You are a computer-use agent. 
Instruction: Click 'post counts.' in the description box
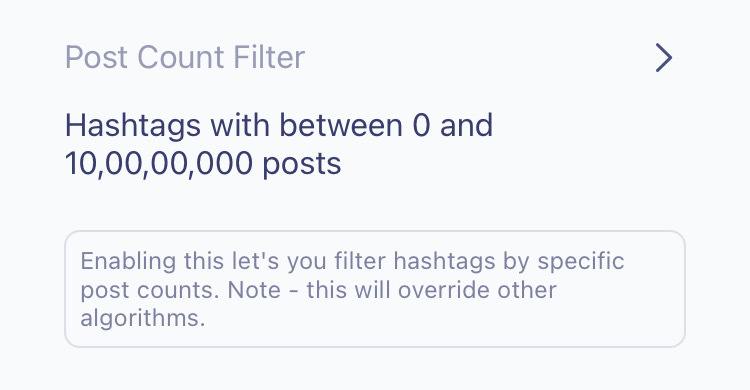point(150,291)
